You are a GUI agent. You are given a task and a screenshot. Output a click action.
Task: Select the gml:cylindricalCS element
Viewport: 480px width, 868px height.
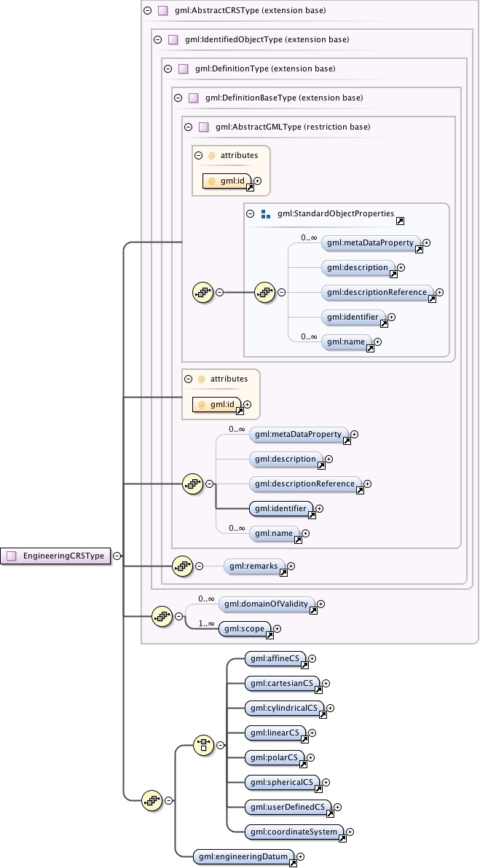284,708
